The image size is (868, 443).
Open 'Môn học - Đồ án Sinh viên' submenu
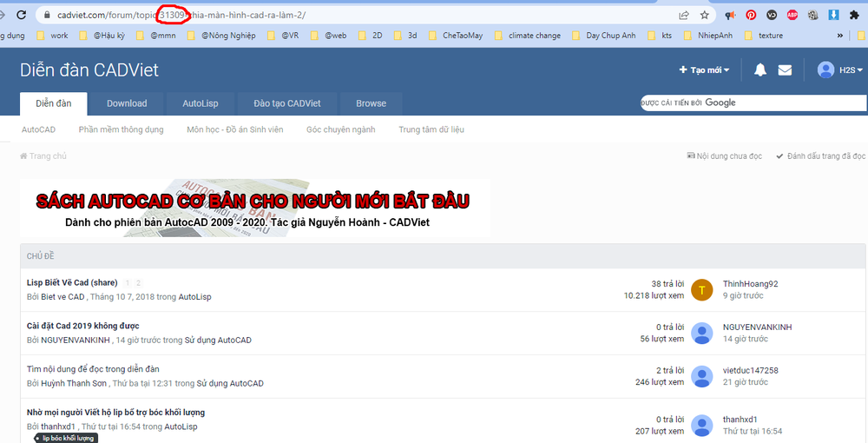tap(234, 129)
